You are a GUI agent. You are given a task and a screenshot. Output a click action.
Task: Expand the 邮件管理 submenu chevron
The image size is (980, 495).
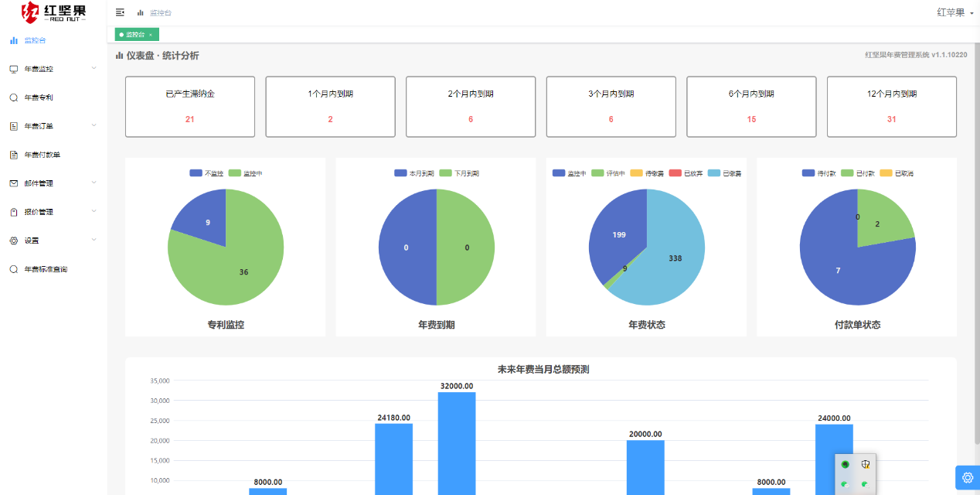coord(94,183)
